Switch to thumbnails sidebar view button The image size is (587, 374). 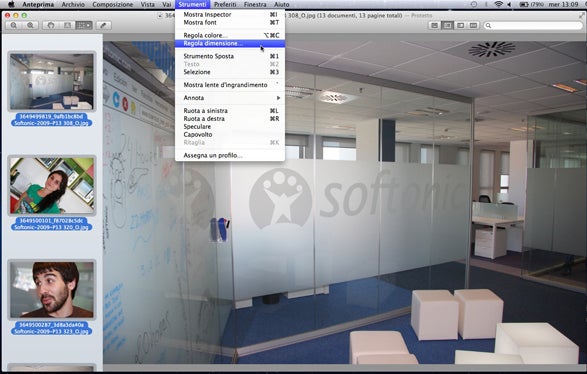pyautogui.click(x=447, y=25)
